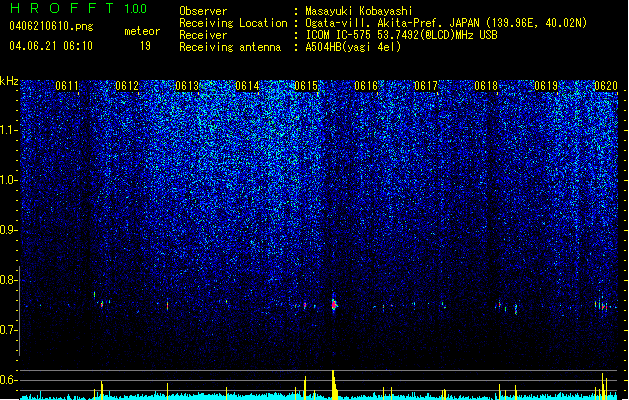Image resolution: width=629 pixels, height=400 pixels.
Task: Click the 0.7 kHz axis label
Action: point(8,330)
